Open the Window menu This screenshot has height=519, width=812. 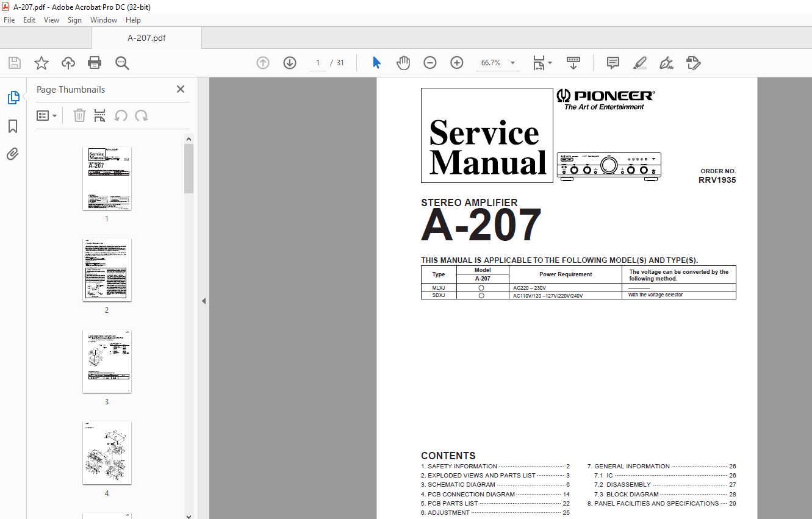click(104, 20)
